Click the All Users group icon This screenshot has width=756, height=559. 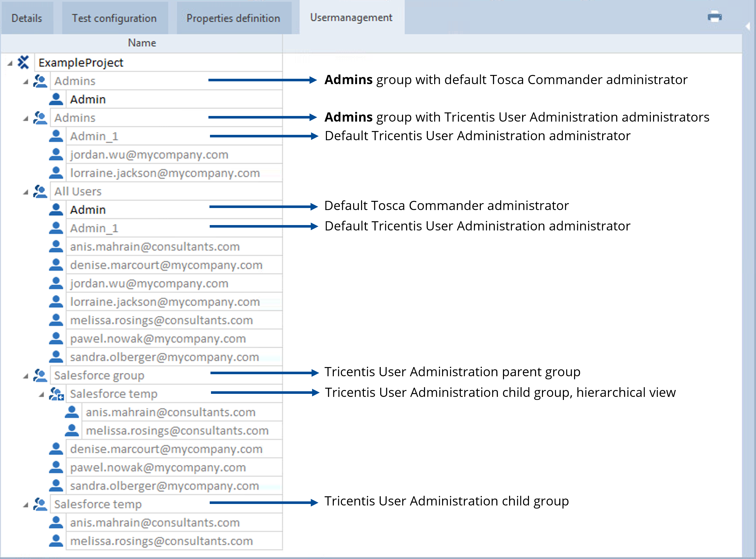pyautogui.click(x=40, y=191)
